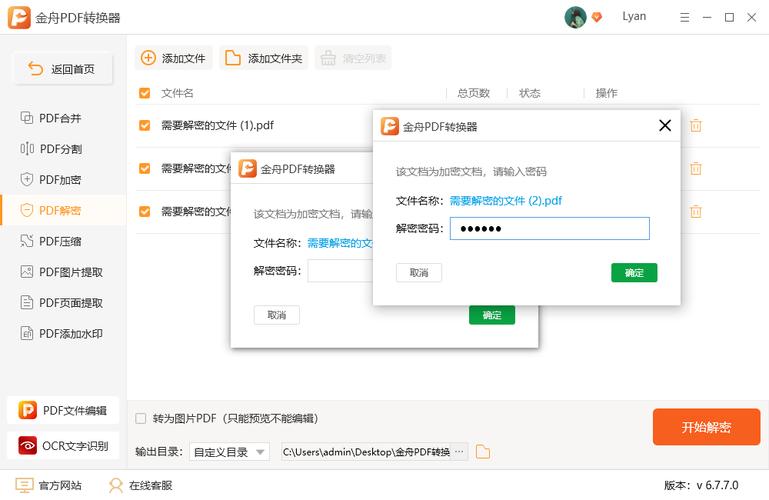Screen dimensions: 769x500
Task: Click the VIP diamond badge icon
Action: point(596,18)
